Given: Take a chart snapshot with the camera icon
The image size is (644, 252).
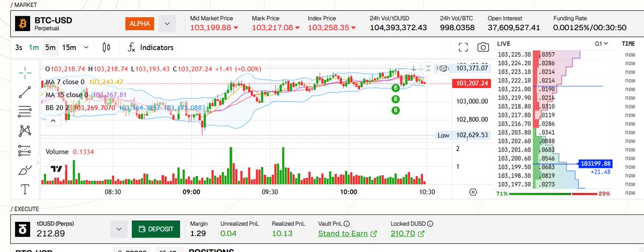Looking at the screenshot, I should coord(484,47).
